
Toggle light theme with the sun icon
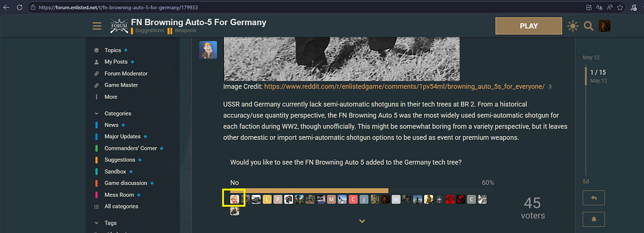(x=572, y=26)
